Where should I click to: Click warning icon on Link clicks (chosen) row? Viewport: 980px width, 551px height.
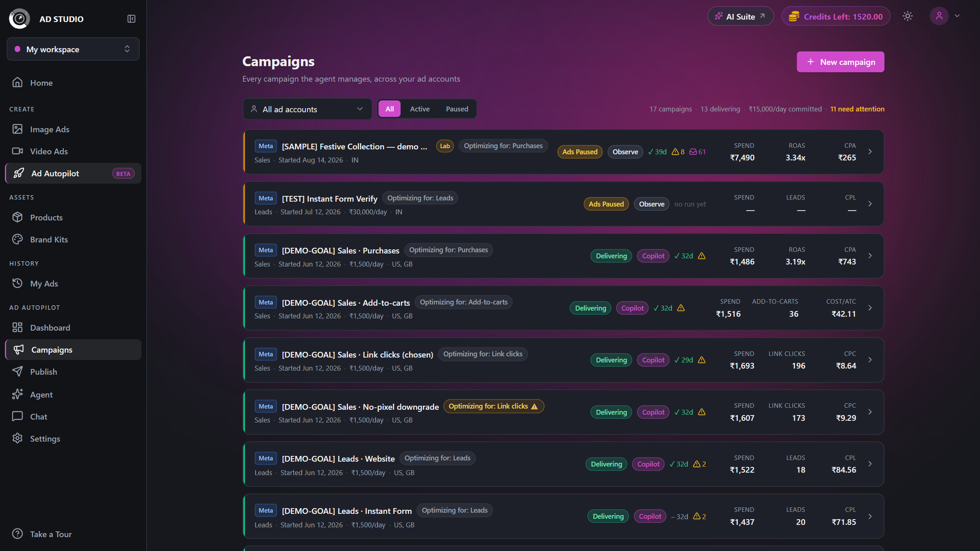tap(702, 360)
